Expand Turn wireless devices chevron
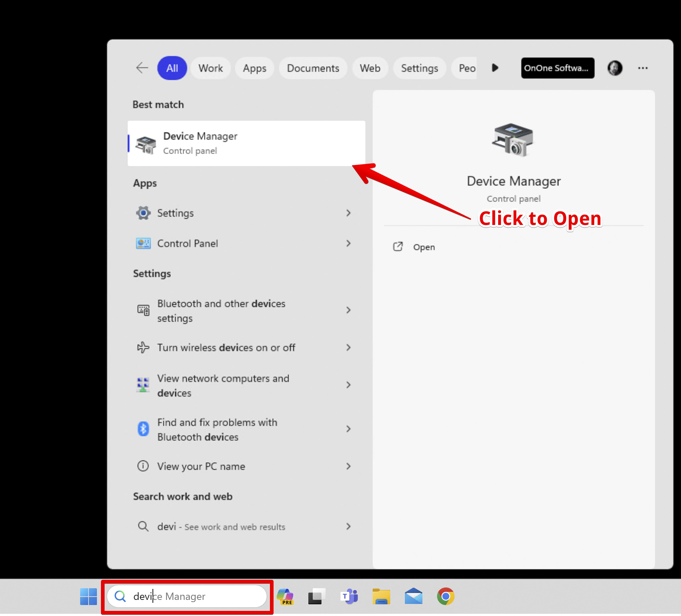 point(348,348)
